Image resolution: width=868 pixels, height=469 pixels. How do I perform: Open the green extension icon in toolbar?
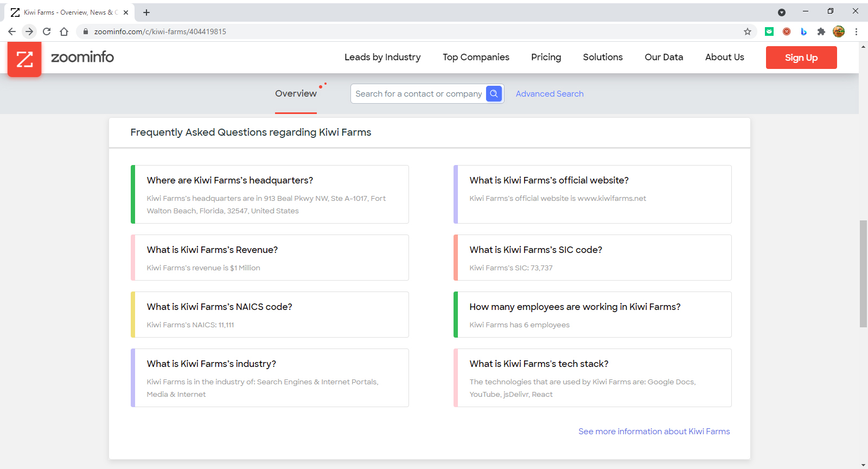(769, 31)
